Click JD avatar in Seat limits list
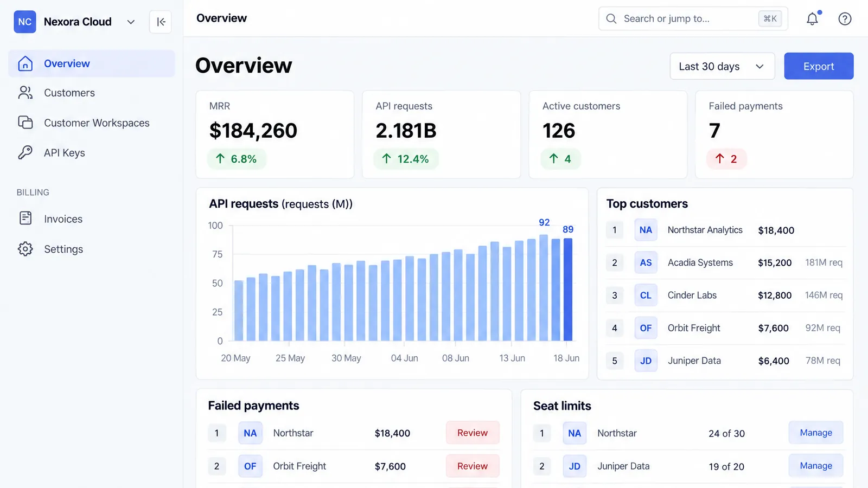Screen dimensions: 868x488 point(575,466)
